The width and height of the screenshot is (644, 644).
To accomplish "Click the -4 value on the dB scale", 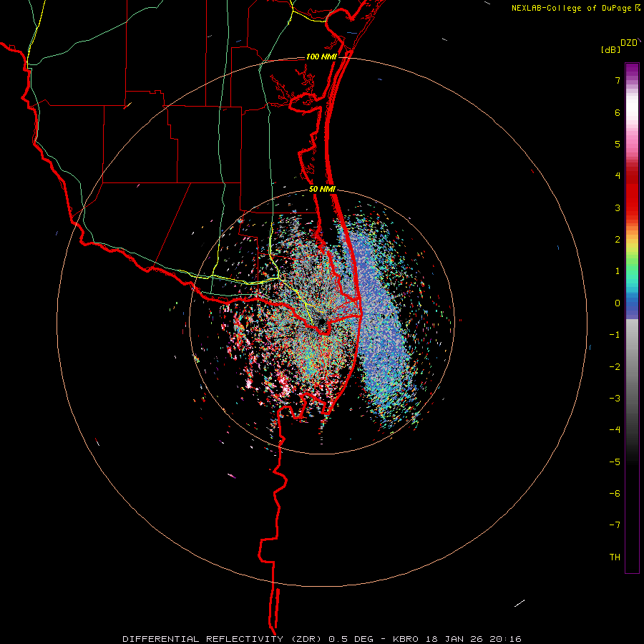I will pyautogui.click(x=615, y=430).
